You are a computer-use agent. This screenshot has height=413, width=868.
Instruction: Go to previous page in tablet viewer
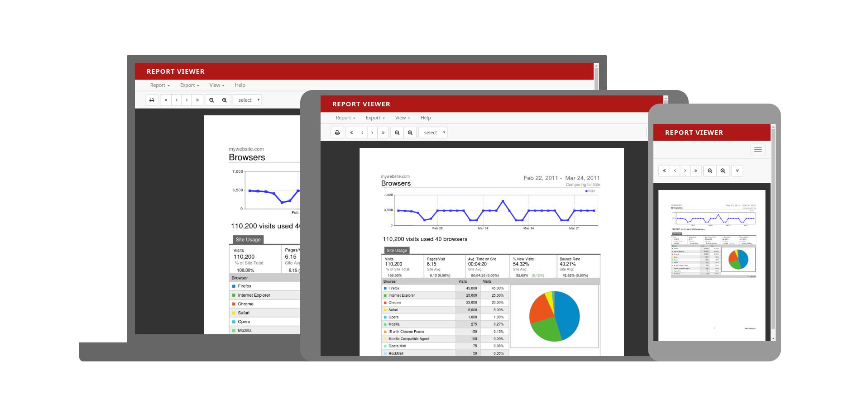362,133
